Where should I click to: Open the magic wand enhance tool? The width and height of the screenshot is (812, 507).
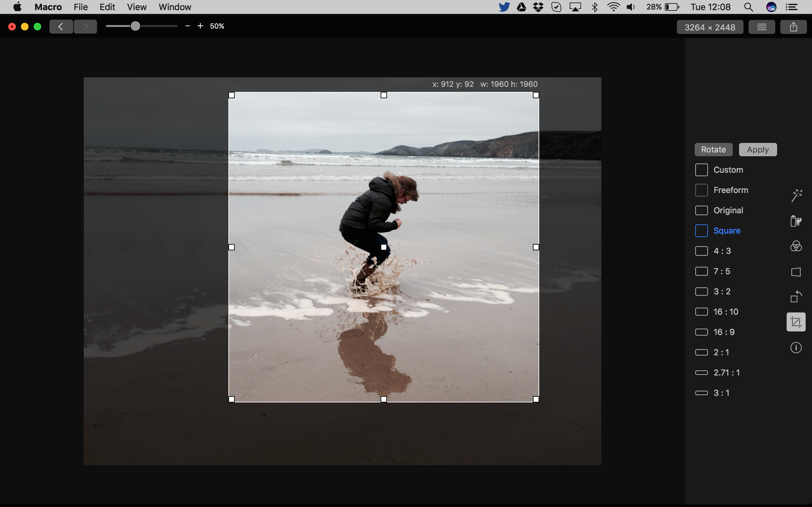[x=796, y=195]
